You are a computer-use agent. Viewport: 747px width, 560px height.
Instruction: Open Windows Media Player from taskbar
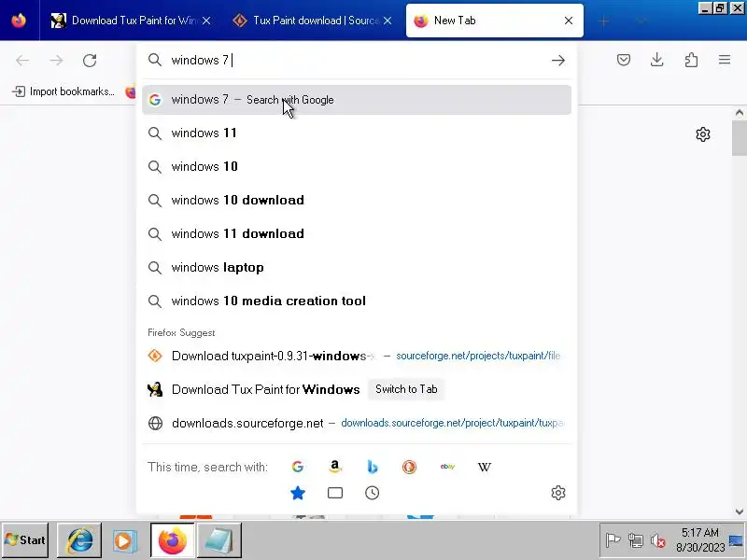[x=125, y=540]
